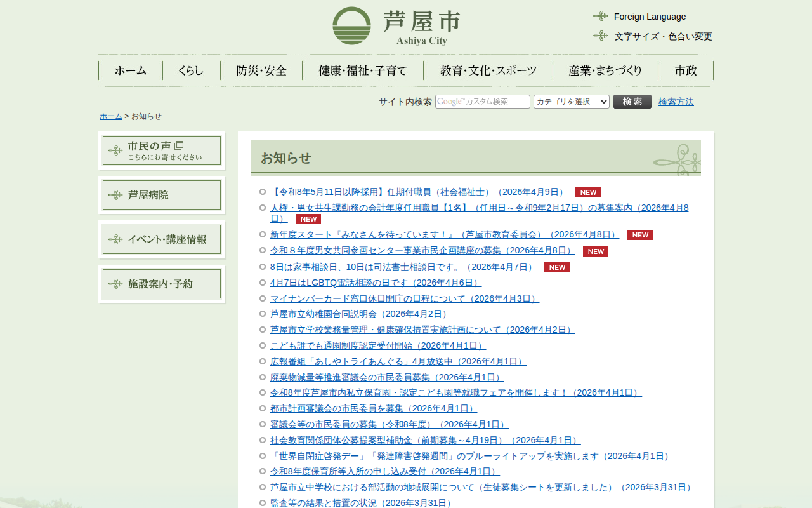Open 芦屋市立幼稚園合同説明会 announcement
This screenshot has height=508, width=812.
(x=360, y=314)
